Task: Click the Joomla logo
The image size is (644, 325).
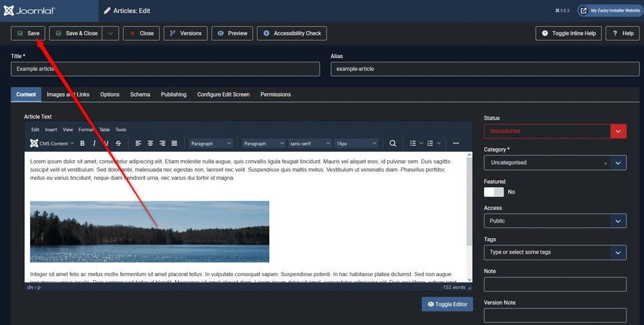Action: point(29,11)
